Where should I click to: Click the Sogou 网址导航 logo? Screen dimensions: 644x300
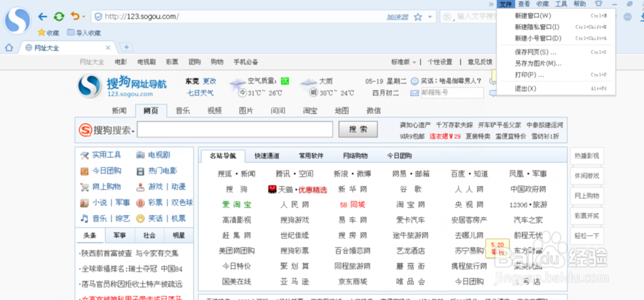click(x=122, y=86)
